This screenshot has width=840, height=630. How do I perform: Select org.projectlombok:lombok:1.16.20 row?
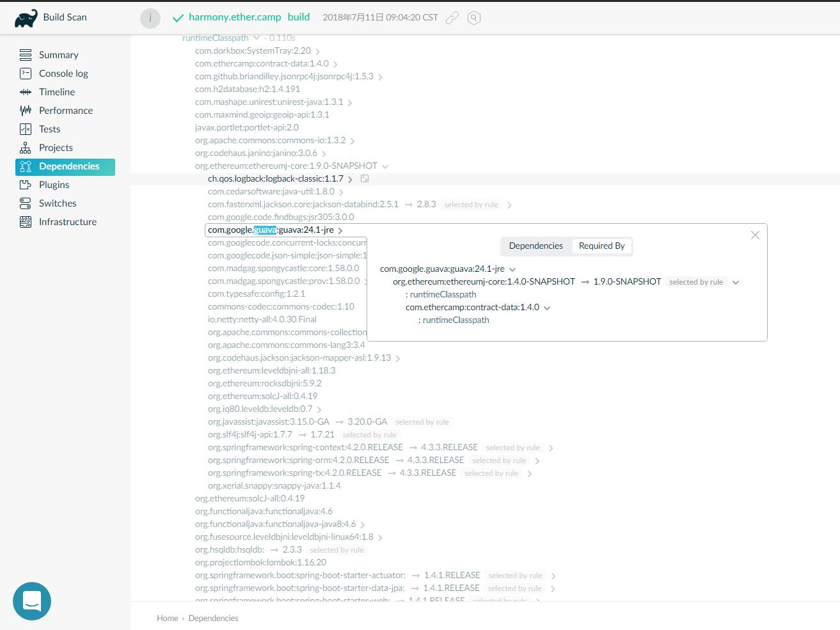click(x=260, y=562)
